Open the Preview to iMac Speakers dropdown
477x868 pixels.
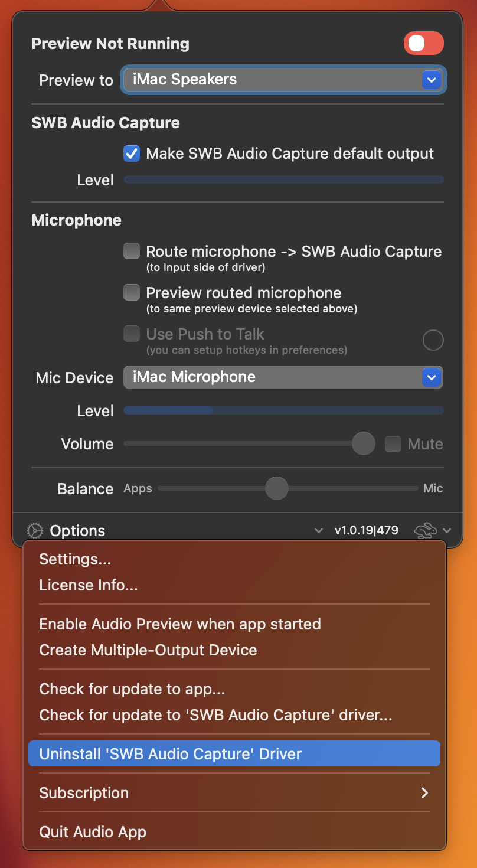[283, 80]
